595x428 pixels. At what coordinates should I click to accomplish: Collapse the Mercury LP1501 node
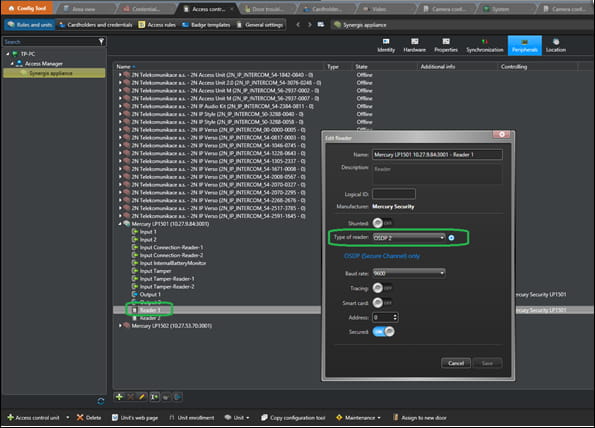(x=120, y=223)
